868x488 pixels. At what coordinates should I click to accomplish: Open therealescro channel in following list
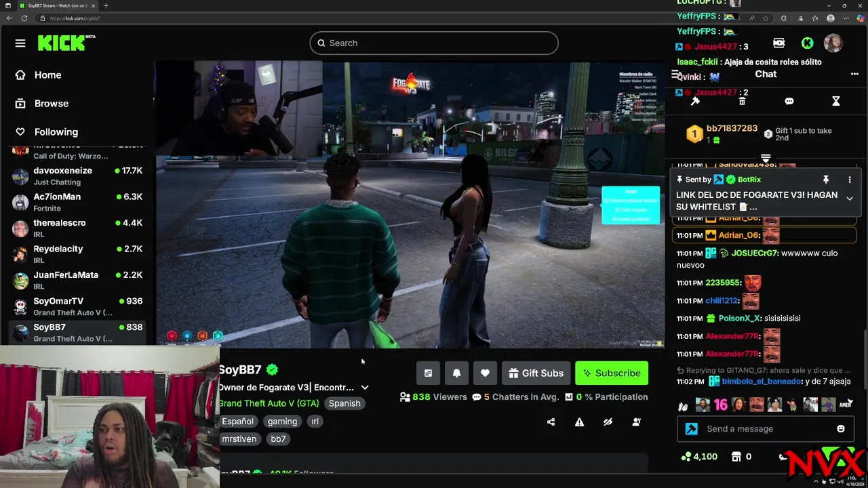point(78,228)
